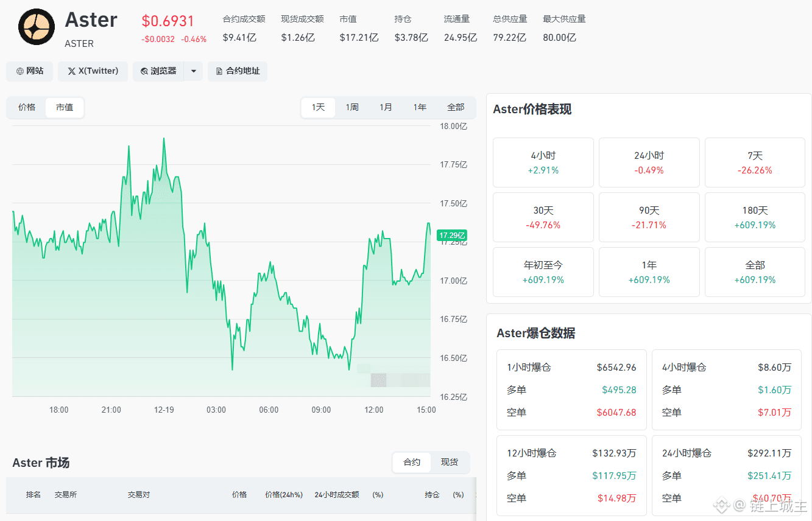This screenshot has width=812, height=521.
Task: Click the 7天 -26.26% performance card
Action: pyautogui.click(x=755, y=163)
